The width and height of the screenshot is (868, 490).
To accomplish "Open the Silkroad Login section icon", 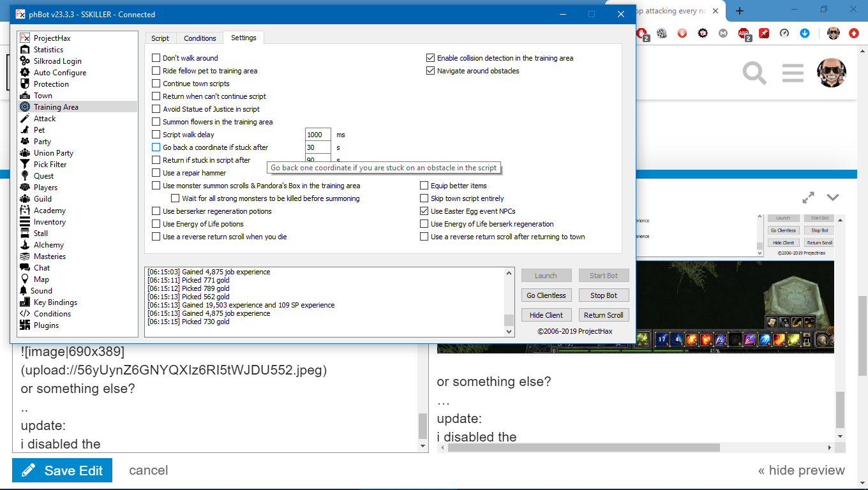I will click(x=25, y=61).
